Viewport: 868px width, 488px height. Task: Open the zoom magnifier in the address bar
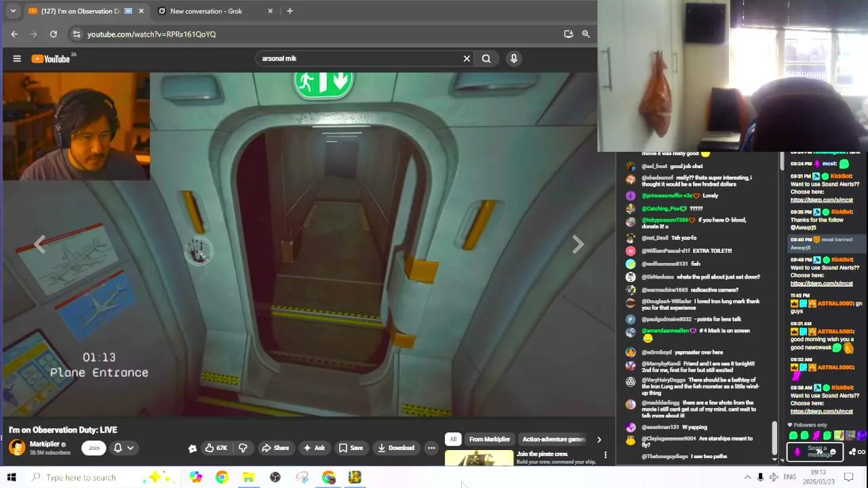[x=586, y=34]
